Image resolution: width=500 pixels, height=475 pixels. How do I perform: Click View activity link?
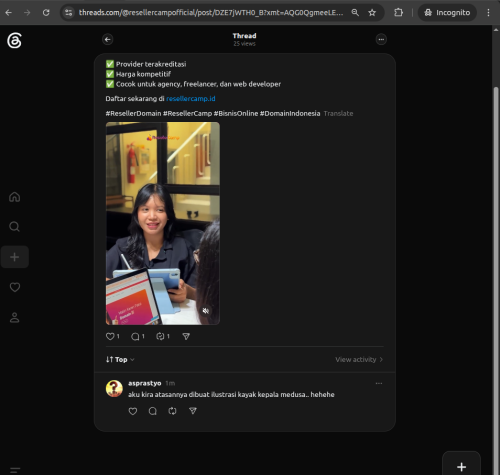[x=359, y=359]
